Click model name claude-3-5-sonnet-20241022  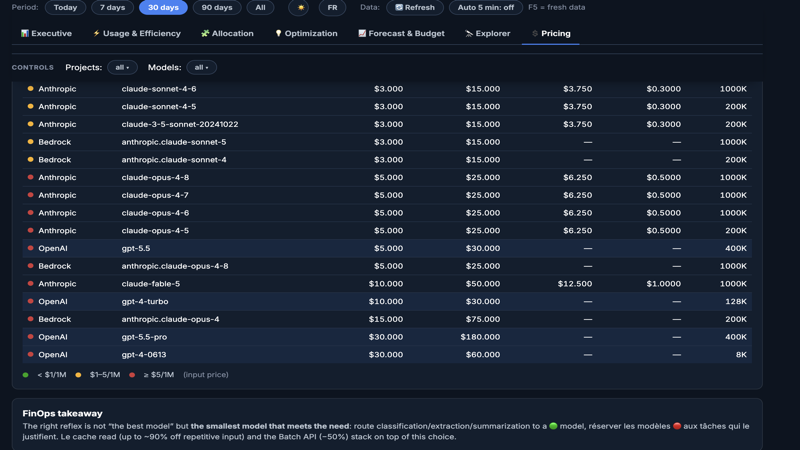click(x=180, y=124)
